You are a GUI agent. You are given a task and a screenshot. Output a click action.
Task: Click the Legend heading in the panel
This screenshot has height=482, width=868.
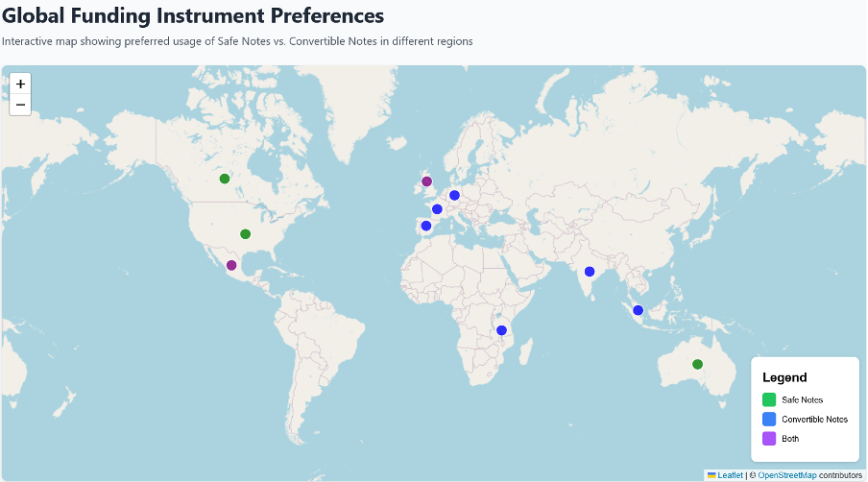[x=784, y=377]
